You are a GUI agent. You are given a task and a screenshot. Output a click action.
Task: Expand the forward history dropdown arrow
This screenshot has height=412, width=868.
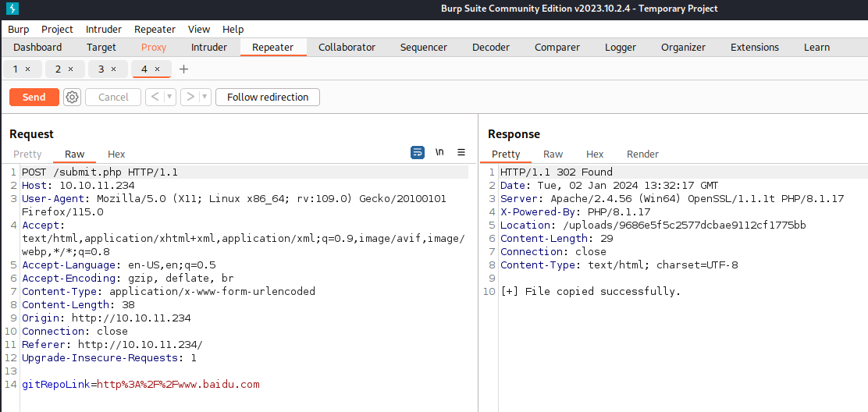coord(205,98)
